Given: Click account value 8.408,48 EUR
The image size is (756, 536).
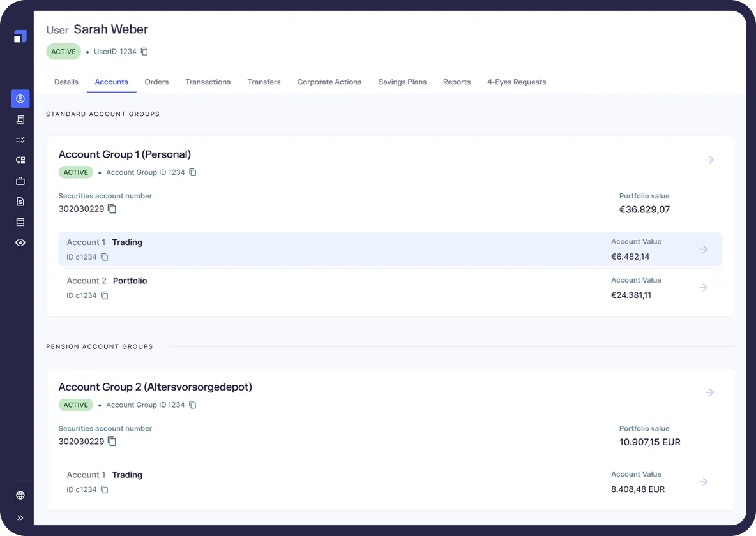Looking at the screenshot, I should [638, 489].
